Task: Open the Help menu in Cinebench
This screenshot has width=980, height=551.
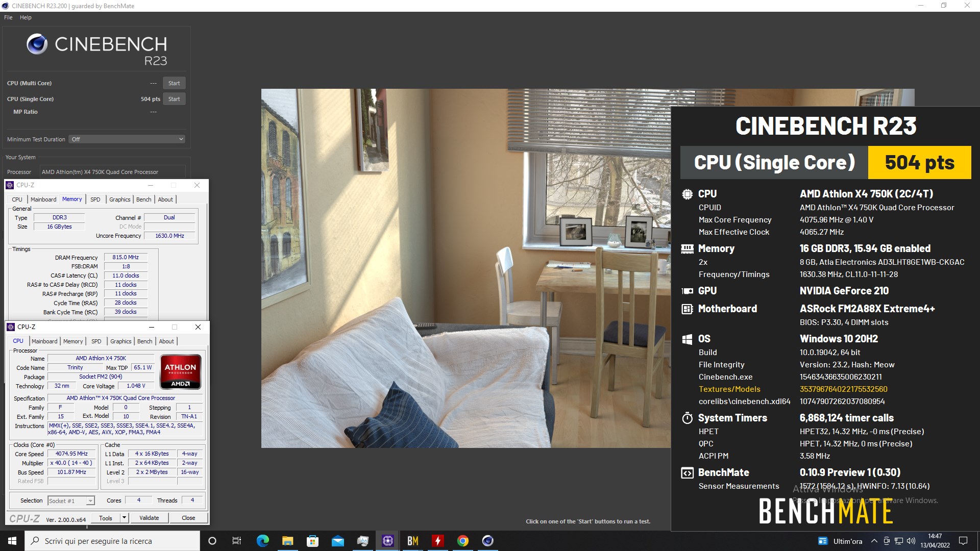Action: [x=26, y=17]
